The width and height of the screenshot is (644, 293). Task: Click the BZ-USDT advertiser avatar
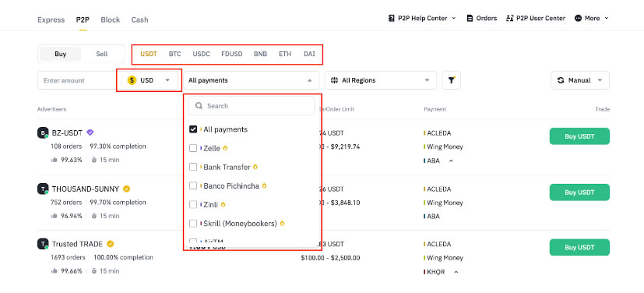(x=43, y=133)
